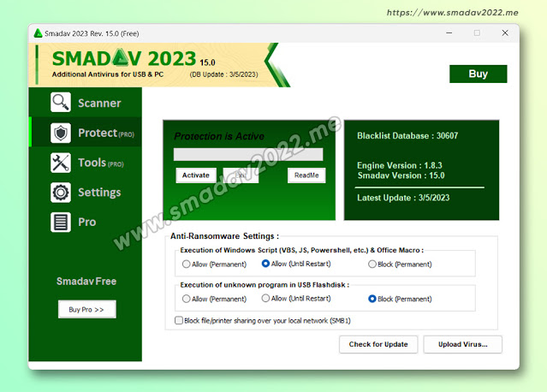Click the (DB Update : 3/5/2023) text

pos(224,74)
